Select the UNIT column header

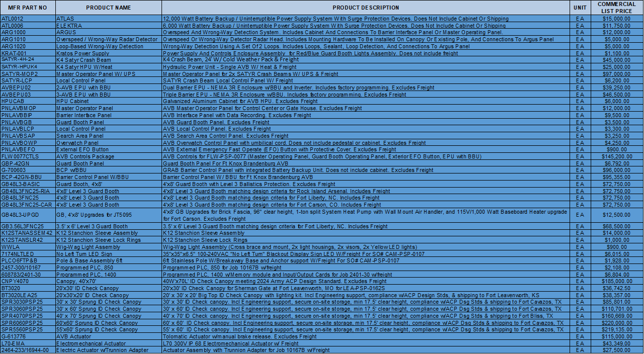(580, 8)
